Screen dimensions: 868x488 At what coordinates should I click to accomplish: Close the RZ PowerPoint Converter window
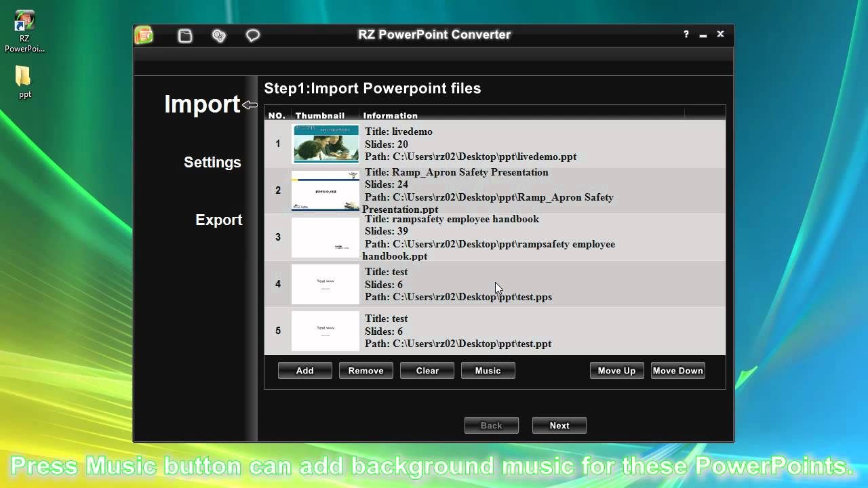click(721, 35)
